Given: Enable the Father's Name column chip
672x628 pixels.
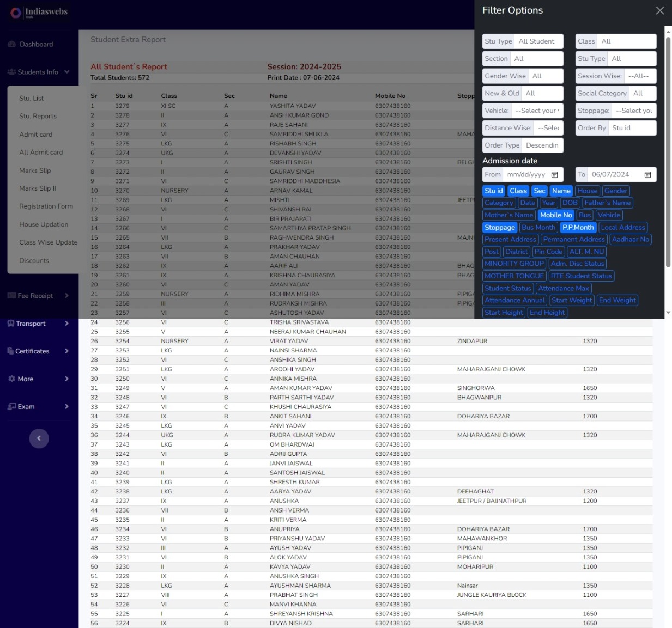Looking at the screenshot, I should (608, 203).
